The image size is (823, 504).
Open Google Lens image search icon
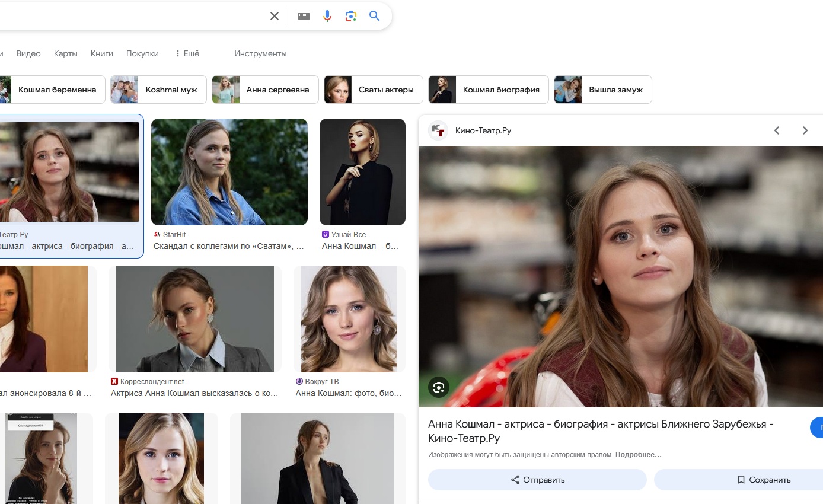tap(351, 16)
